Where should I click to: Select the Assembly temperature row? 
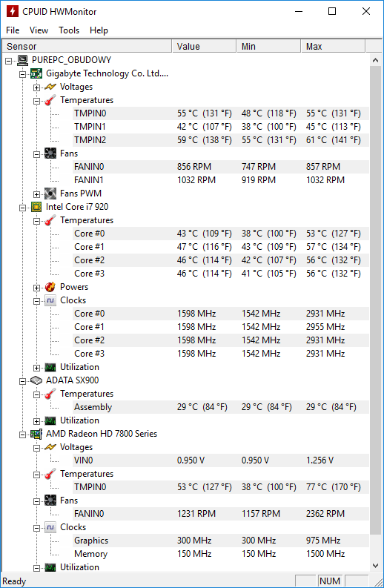[221, 407]
